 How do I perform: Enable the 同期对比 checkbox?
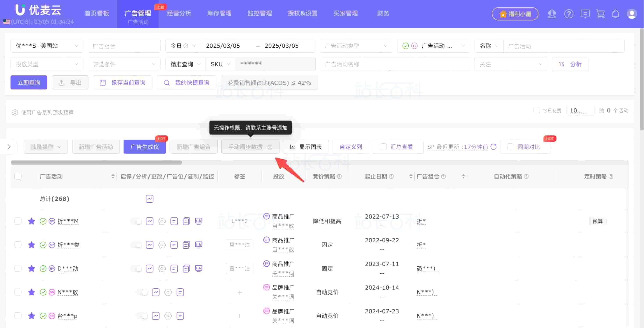pos(510,147)
